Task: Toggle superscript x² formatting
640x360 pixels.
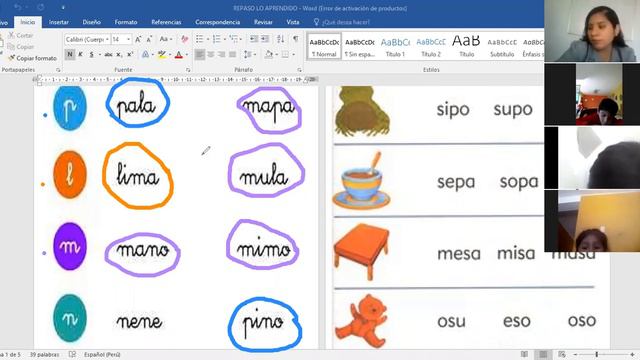Action: 130,54
